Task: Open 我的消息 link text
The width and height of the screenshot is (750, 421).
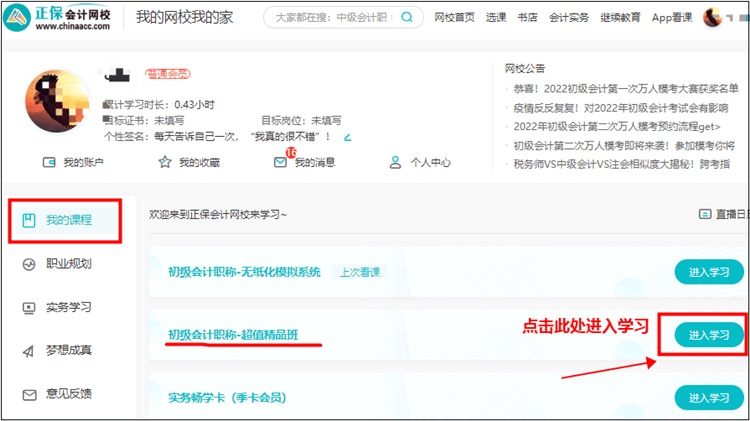Action: coord(315,163)
